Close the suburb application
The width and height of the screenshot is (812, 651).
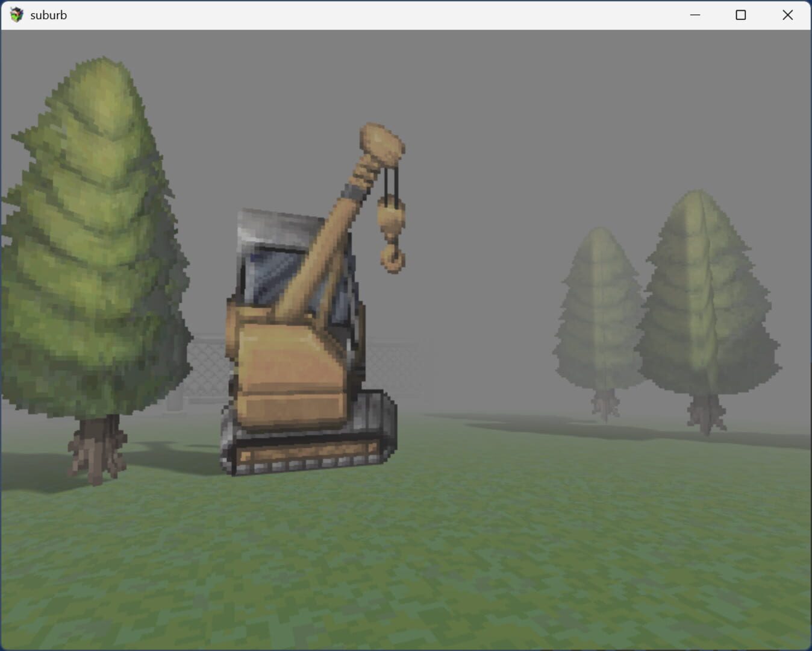pos(788,14)
